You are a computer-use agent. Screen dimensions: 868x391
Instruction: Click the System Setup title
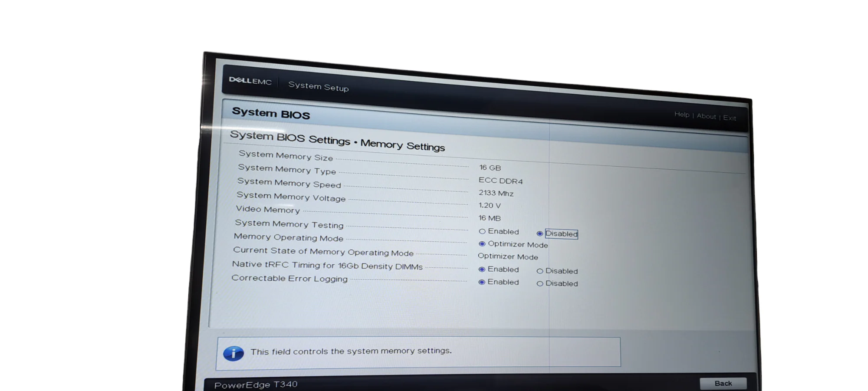[319, 86]
